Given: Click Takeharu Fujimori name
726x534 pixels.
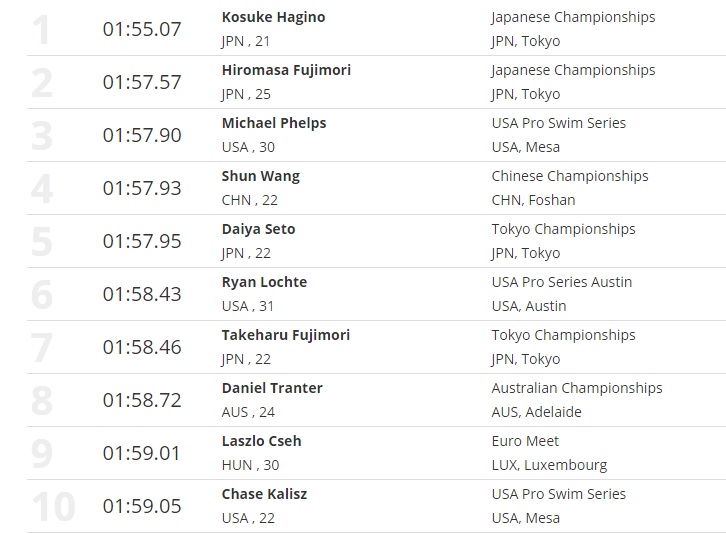Looking at the screenshot, I should (x=286, y=335).
